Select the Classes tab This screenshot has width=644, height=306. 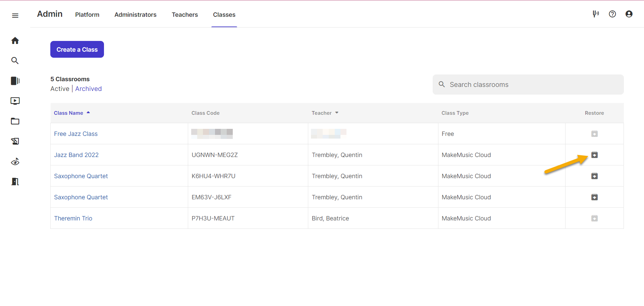click(224, 15)
